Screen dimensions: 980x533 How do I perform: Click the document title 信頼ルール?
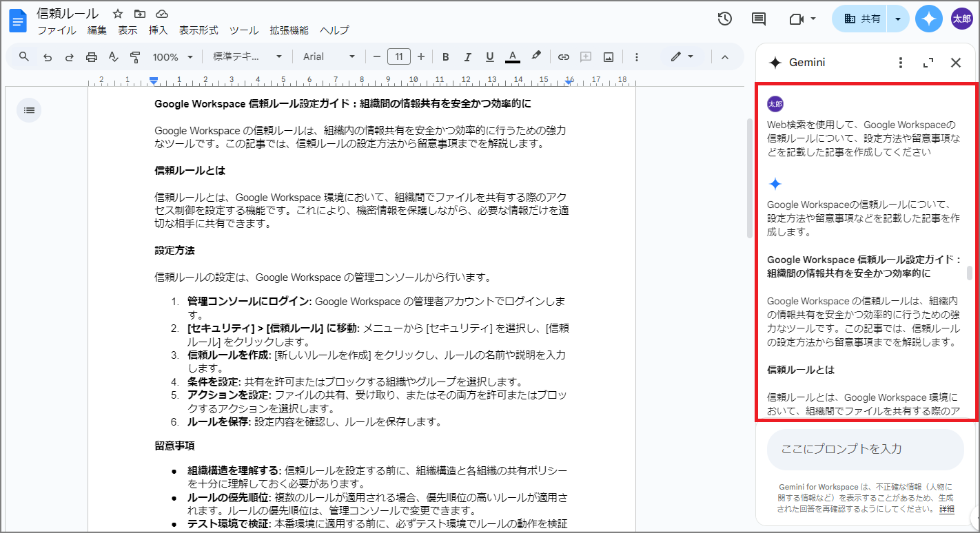click(x=68, y=14)
